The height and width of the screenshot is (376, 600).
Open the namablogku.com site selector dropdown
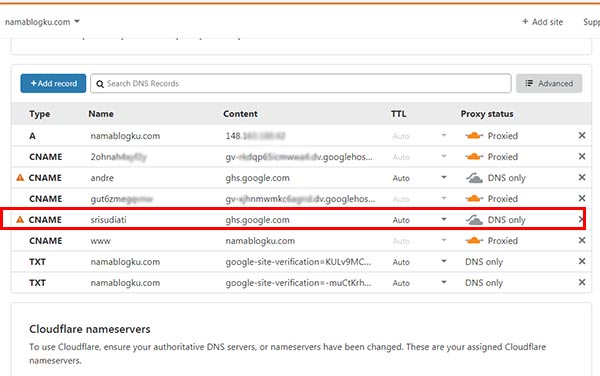[x=42, y=22]
